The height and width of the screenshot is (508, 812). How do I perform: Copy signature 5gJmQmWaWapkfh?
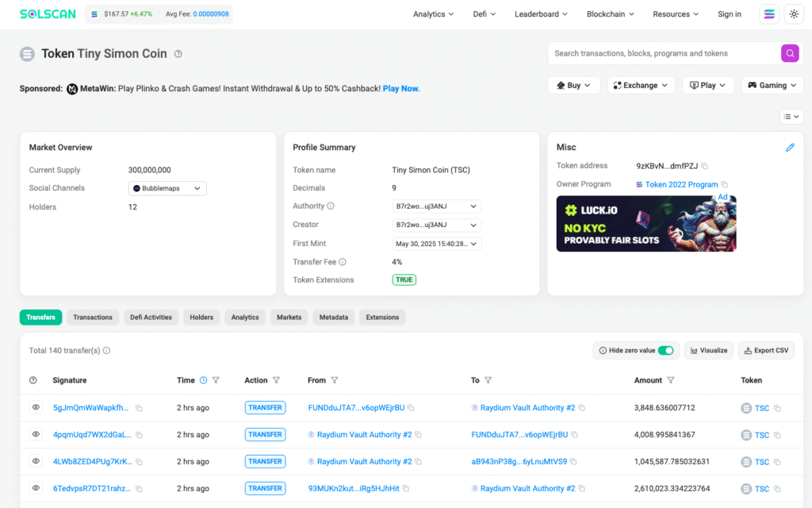[x=139, y=408]
